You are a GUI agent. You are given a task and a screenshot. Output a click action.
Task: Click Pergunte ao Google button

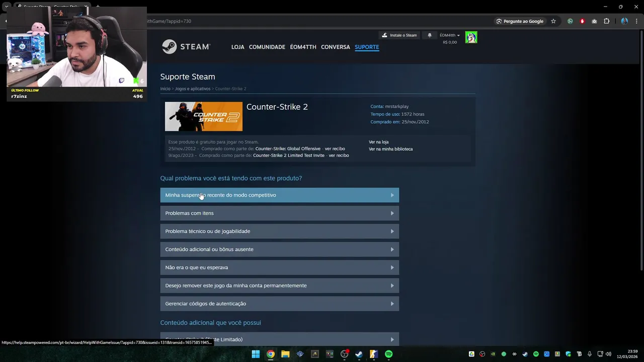tap(520, 21)
